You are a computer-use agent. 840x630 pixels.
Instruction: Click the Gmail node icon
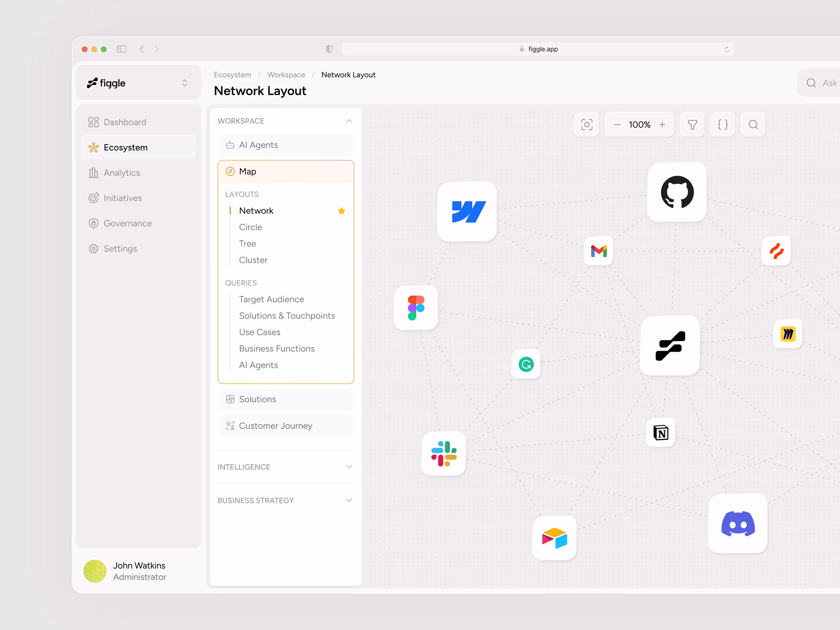(599, 251)
